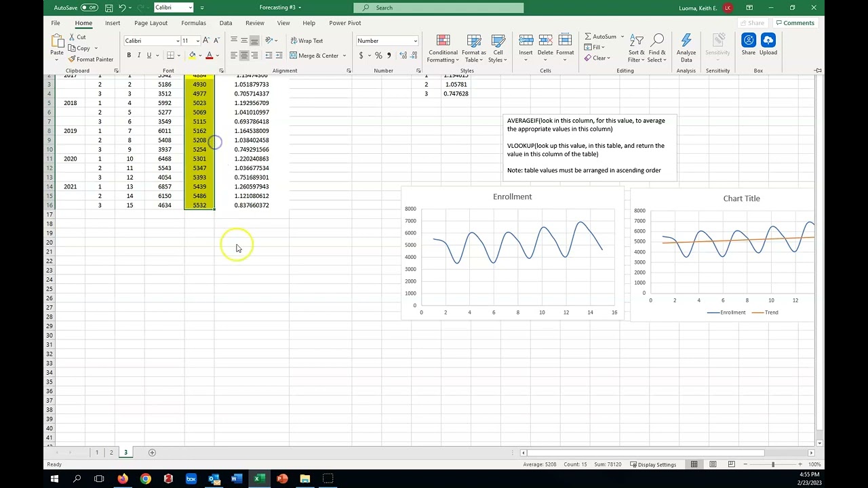Click the Undo arrow icon
The height and width of the screenshot is (488, 868).
tap(122, 7)
